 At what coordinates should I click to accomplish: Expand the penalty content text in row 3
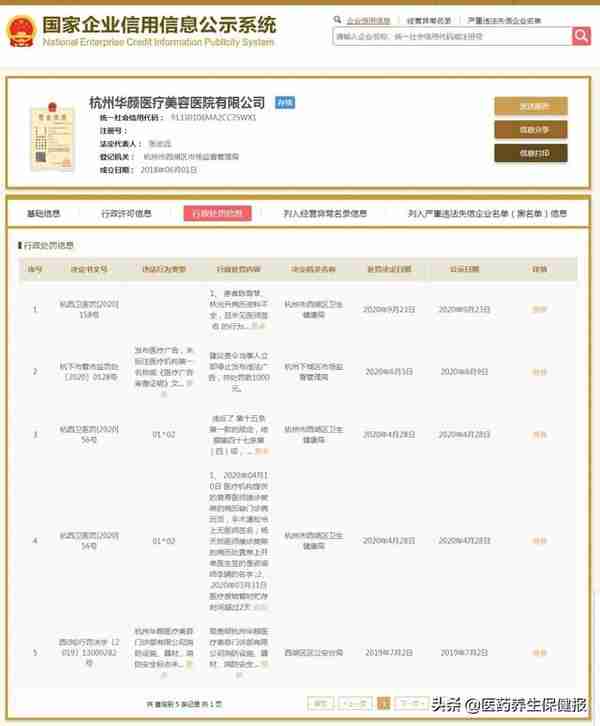pyautogui.click(x=262, y=451)
